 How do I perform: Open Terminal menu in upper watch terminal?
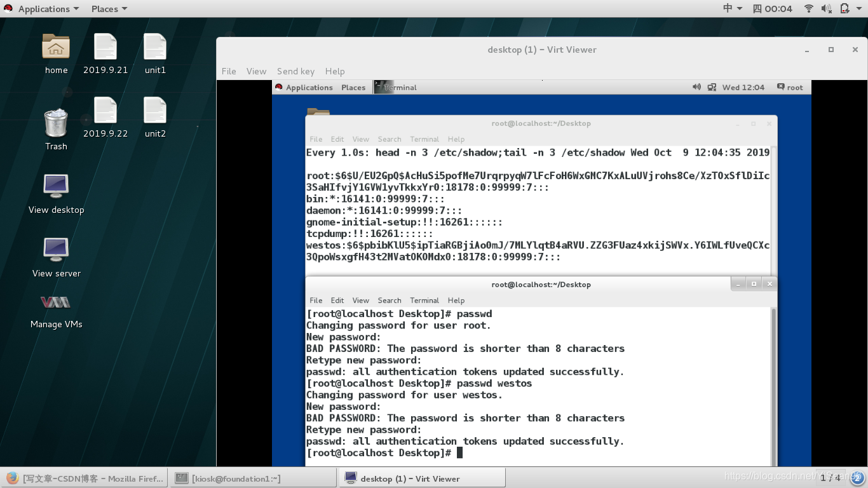424,139
